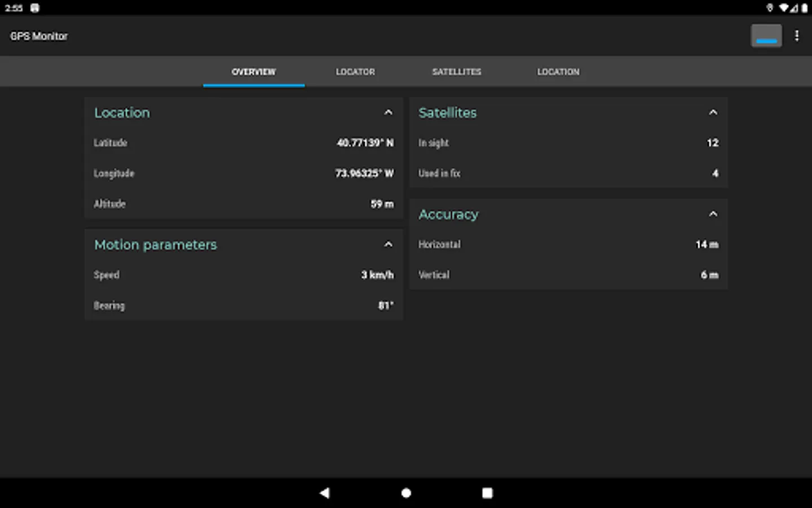Select the In sight value 12
Viewport: 812px width, 508px height.
[713, 143]
